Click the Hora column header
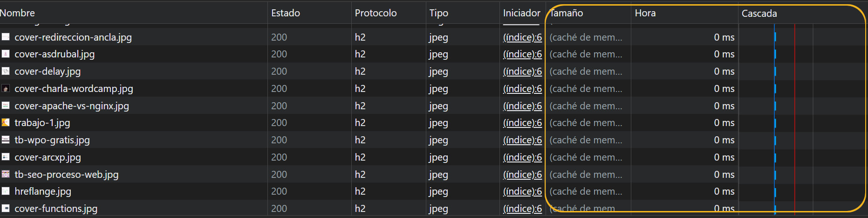 point(645,13)
